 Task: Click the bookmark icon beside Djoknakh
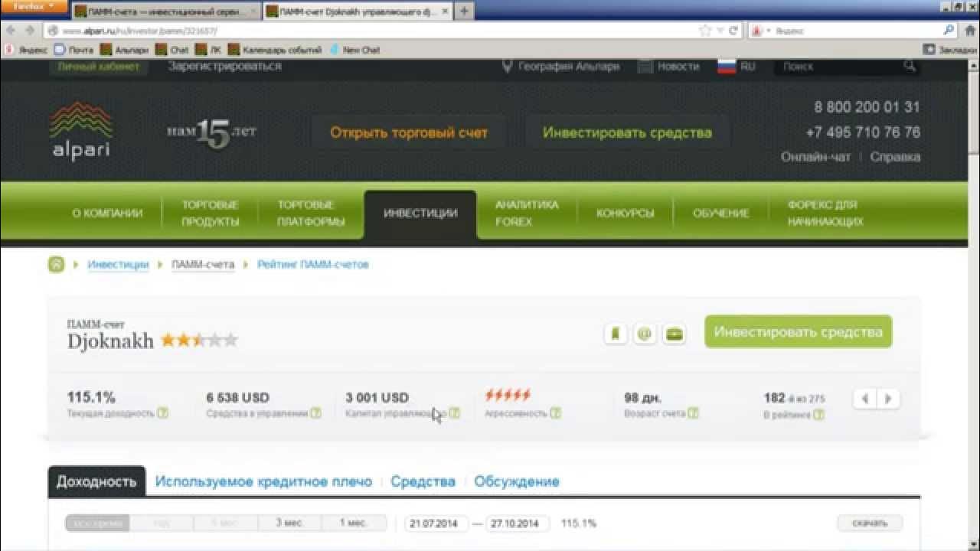pyautogui.click(x=616, y=334)
